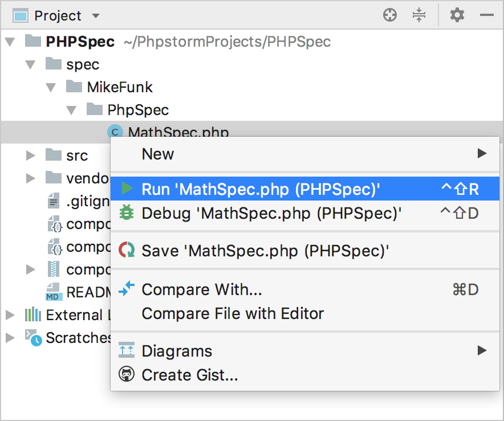504x421 pixels.
Task: Collapse the spec folder
Action: pyautogui.click(x=30, y=64)
